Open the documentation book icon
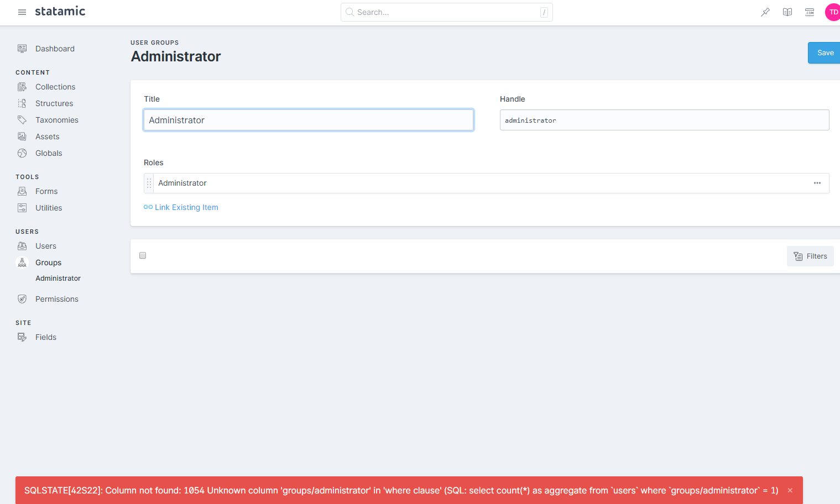This screenshot has height=504, width=840. click(787, 12)
